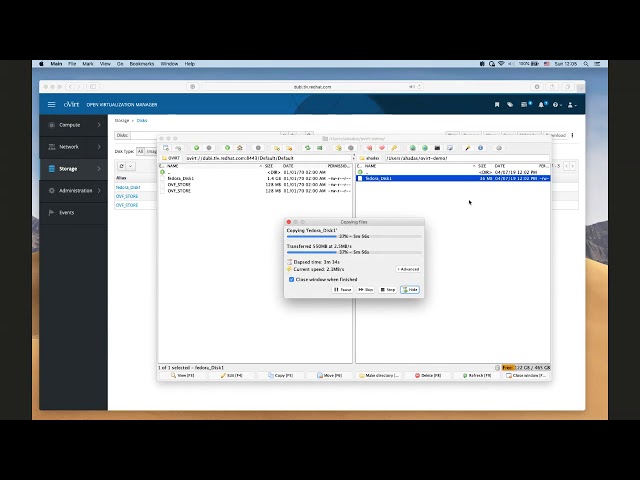Viewport: 640px width, 480px height.
Task: Click the Safari sidebar toggle icon
Action: point(93,87)
